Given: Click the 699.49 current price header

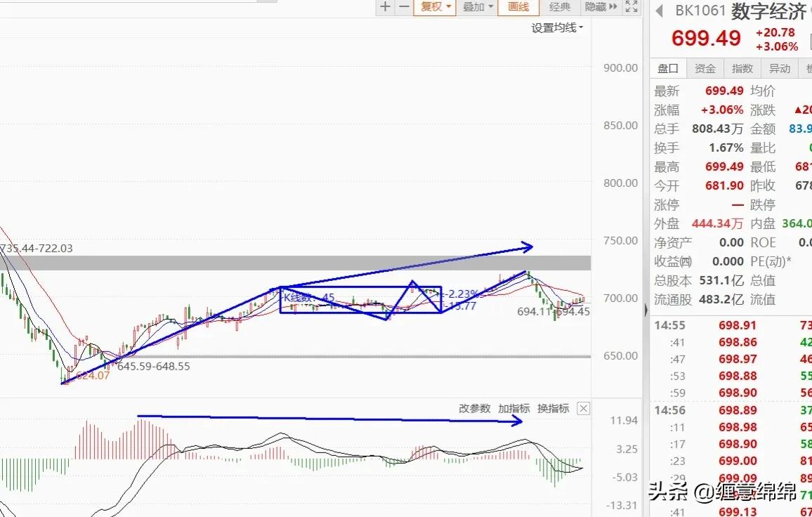Looking at the screenshot, I should [x=707, y=38].
